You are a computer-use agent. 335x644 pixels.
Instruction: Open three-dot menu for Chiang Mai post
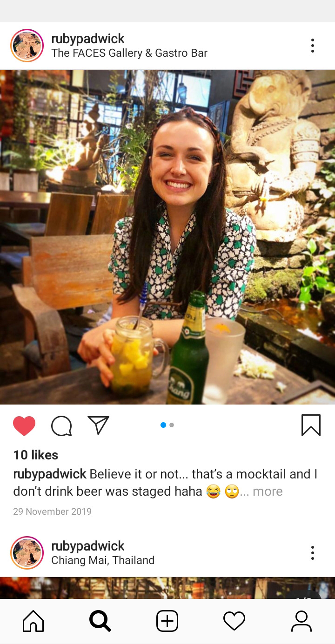click(x=313, y=553)
